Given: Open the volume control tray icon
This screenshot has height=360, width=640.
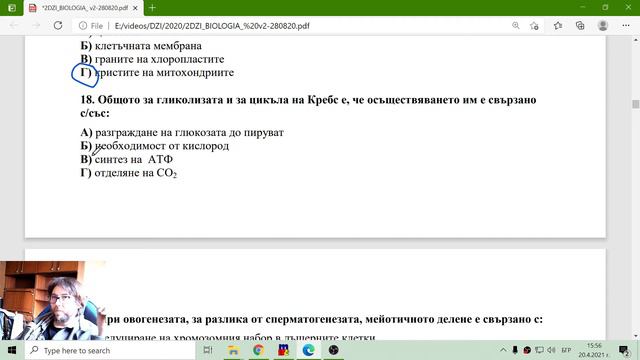Looking at the screenshot, I should point(551,350).
